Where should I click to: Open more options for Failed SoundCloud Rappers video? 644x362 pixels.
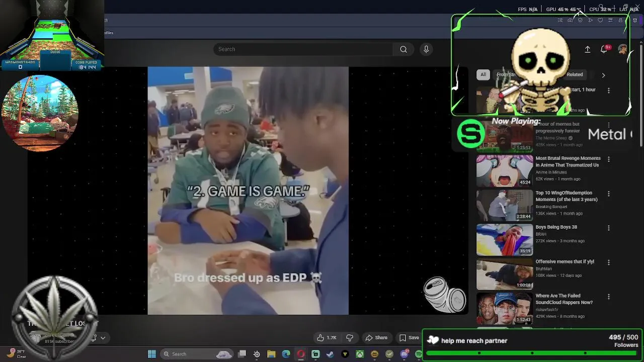click(608, 297)
